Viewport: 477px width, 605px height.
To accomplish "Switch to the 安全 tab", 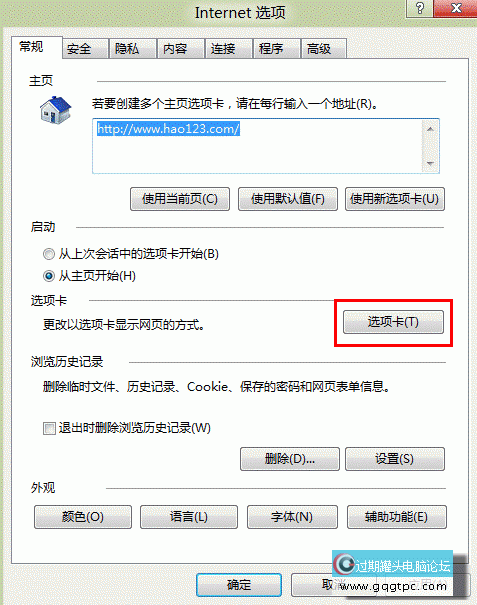I will [x=85, y=49].
